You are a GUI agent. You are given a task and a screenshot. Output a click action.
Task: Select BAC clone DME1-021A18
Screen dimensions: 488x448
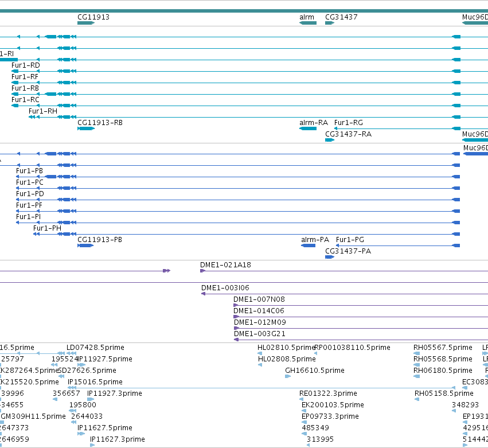click(x=225, y=265)
